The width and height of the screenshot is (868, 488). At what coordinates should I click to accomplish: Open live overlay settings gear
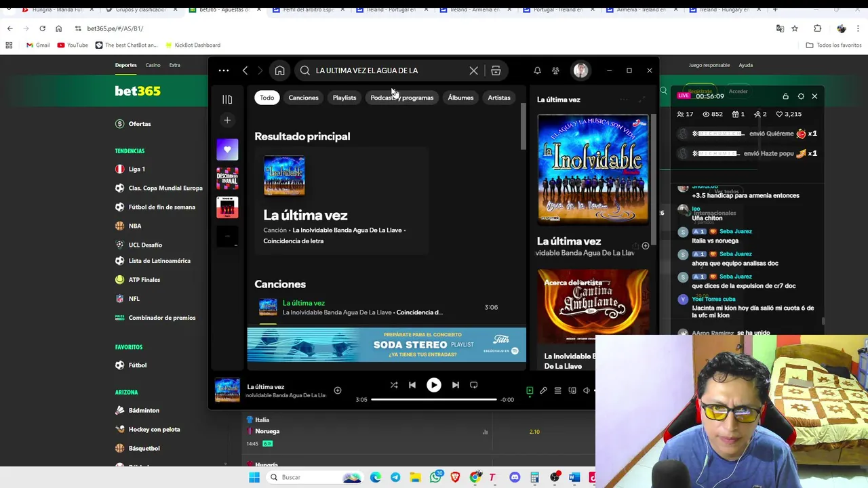pyautogui.click(x=801, y=96)
